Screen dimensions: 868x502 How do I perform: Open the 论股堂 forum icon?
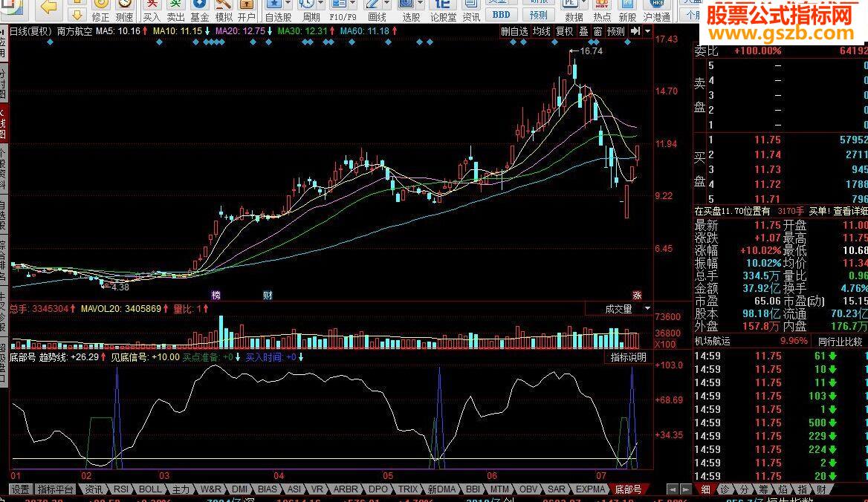click(x=443, y=10)
